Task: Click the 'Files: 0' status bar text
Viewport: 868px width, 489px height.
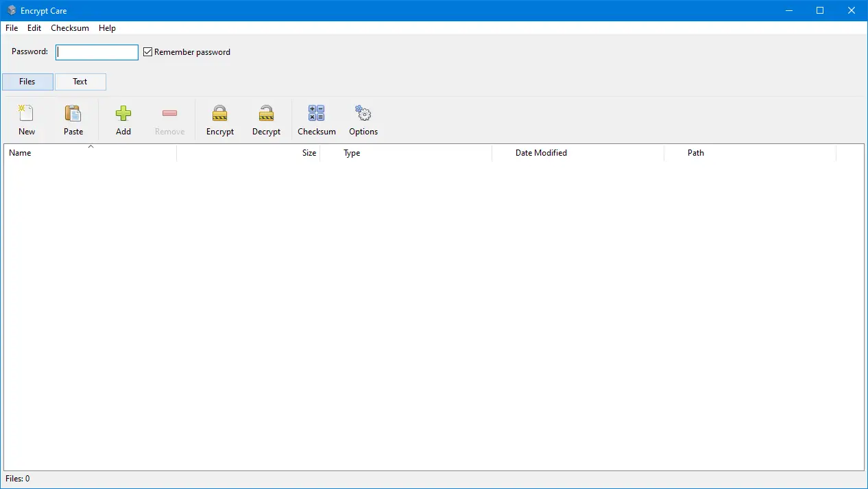Action: click(x=18, y=479)
